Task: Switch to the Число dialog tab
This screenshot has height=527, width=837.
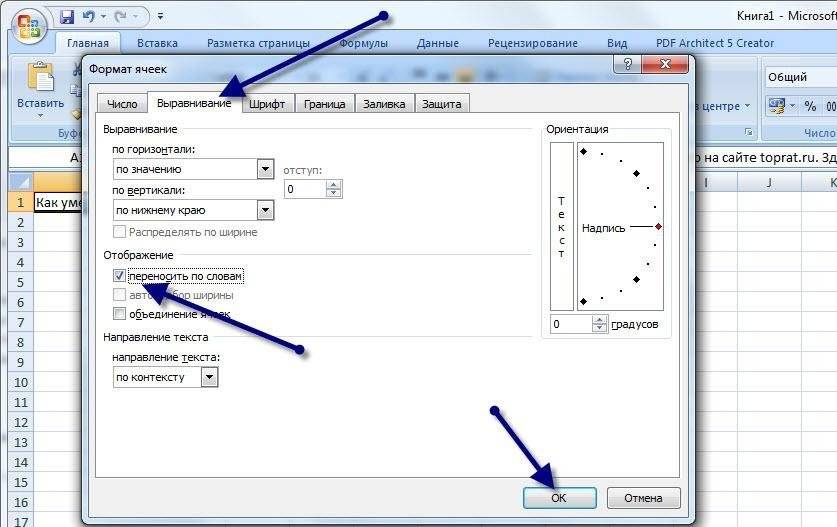Action: pos(122,104)
